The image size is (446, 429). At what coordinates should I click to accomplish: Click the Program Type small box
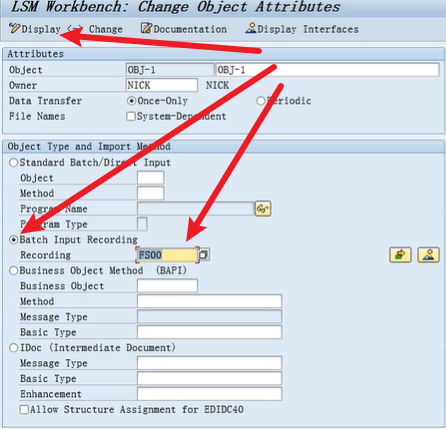142,224
